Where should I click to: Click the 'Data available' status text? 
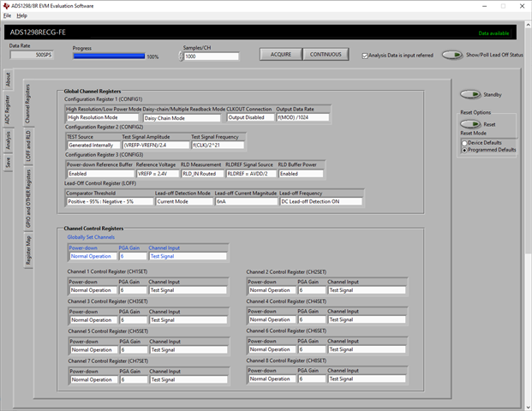coord(493,33)
